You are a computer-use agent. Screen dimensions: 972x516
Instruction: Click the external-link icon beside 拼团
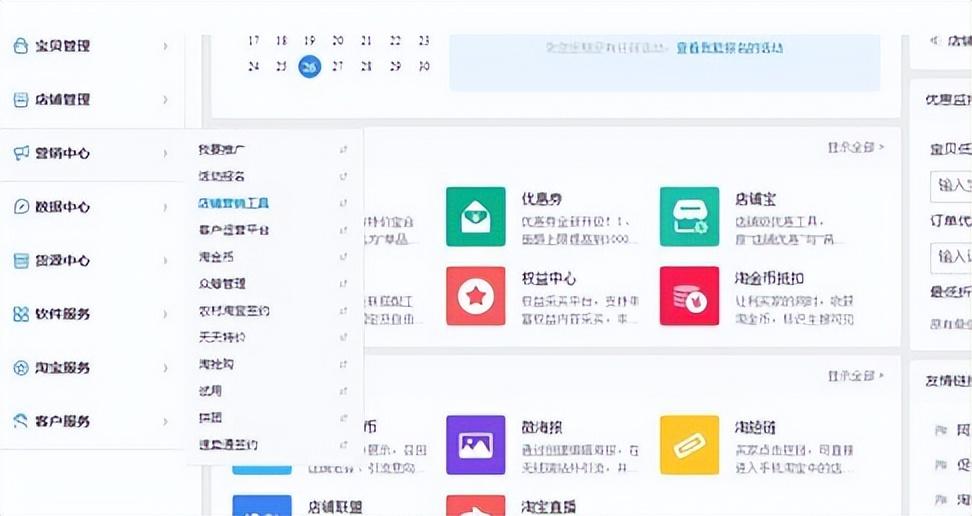point(343,418)
